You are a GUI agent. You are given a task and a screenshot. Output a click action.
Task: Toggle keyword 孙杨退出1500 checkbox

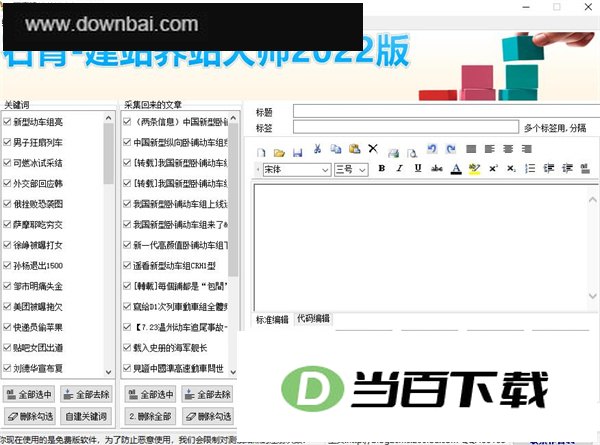(7, 266)
